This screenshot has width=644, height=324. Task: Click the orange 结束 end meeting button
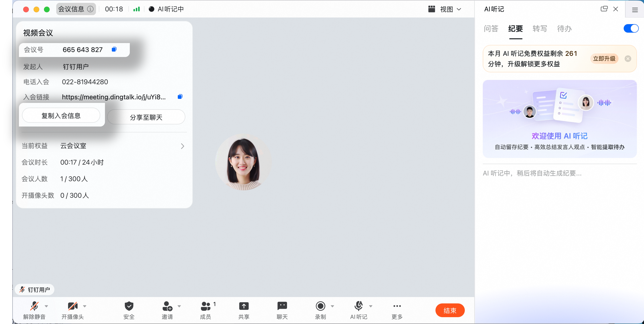tap(450, 310)
